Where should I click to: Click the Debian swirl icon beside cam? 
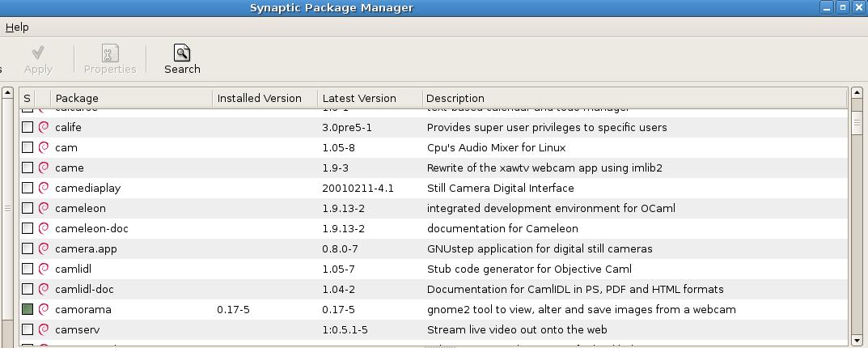click(x=44, y=147)
